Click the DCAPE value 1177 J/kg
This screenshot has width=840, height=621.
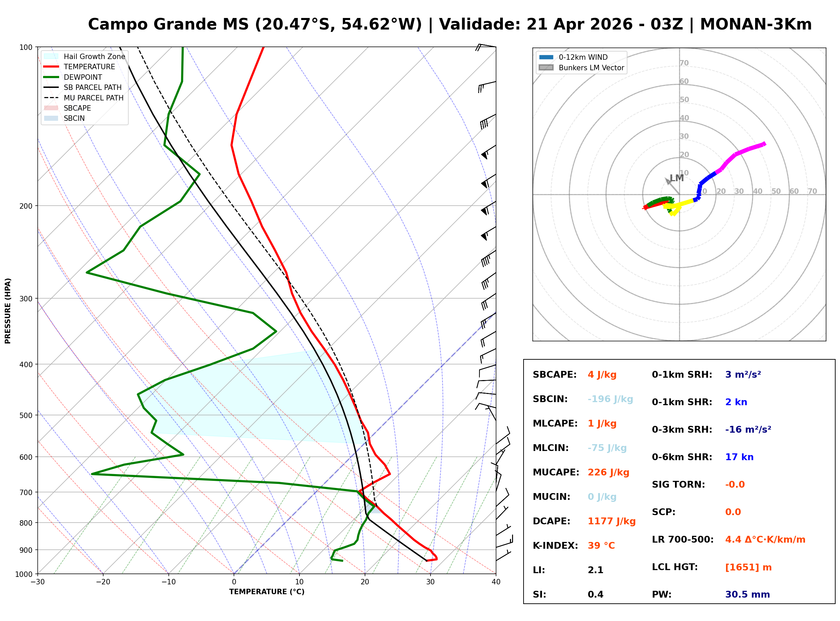click(611, 521)
